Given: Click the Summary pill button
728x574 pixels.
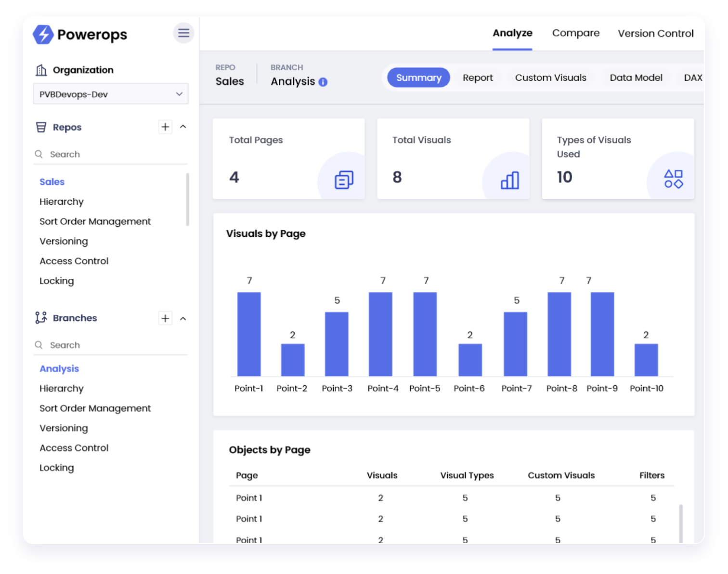Looking at the screenshot, I should tap(418, 78).
